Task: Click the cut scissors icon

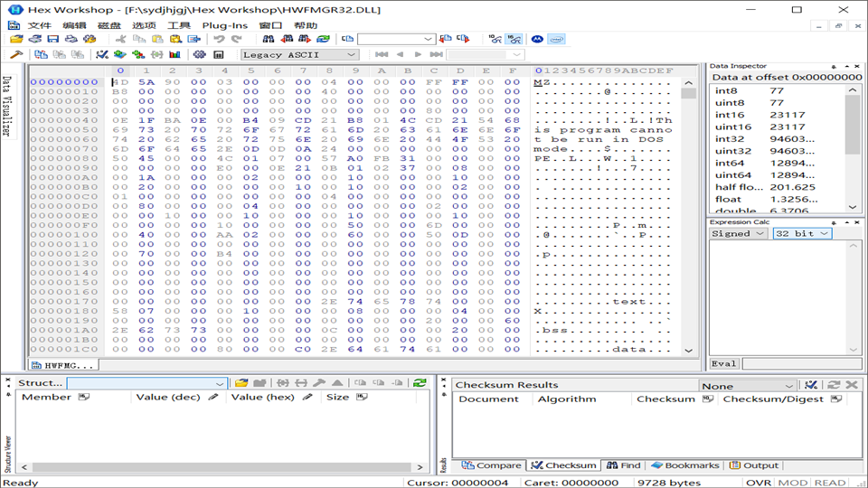Action: [x=120, y=39]
